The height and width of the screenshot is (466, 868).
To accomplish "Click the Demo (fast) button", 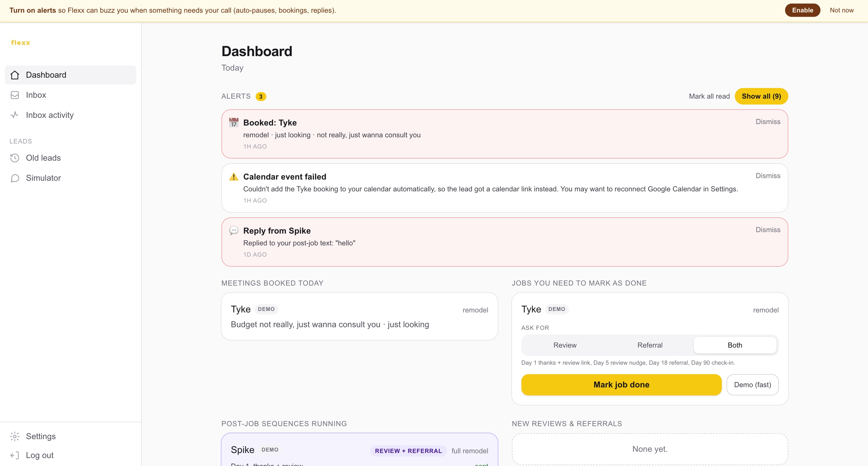I will (753, 385).
